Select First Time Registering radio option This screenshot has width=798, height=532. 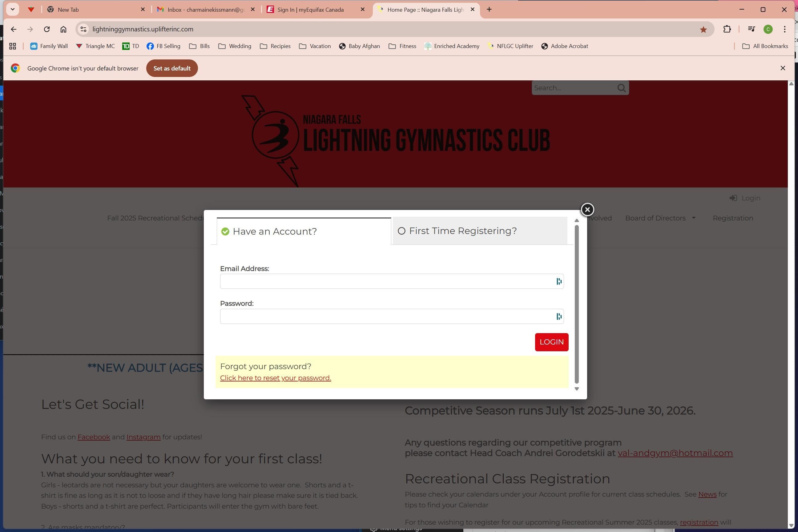pyautogui.click(x=401, y=231)
